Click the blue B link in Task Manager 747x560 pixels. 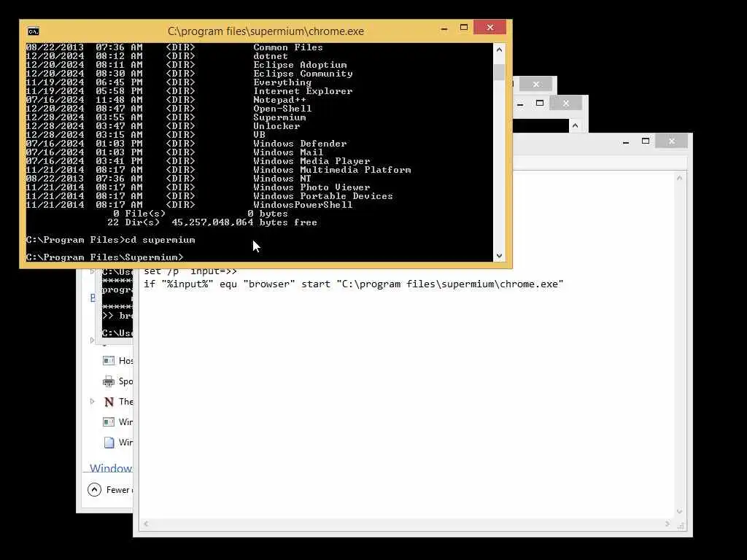pos(93,297)
